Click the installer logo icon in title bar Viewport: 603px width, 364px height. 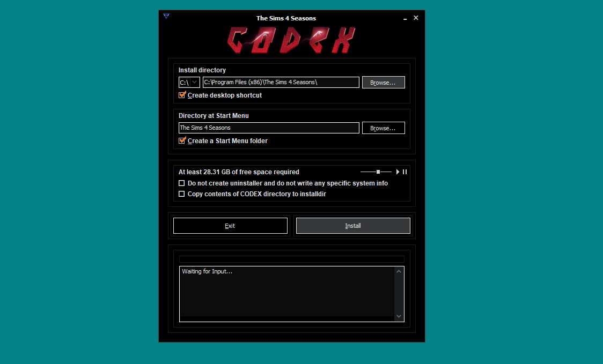[166, 16]
